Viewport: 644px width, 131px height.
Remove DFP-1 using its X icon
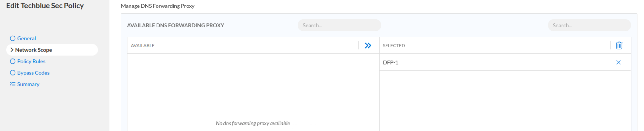point(618,62)
